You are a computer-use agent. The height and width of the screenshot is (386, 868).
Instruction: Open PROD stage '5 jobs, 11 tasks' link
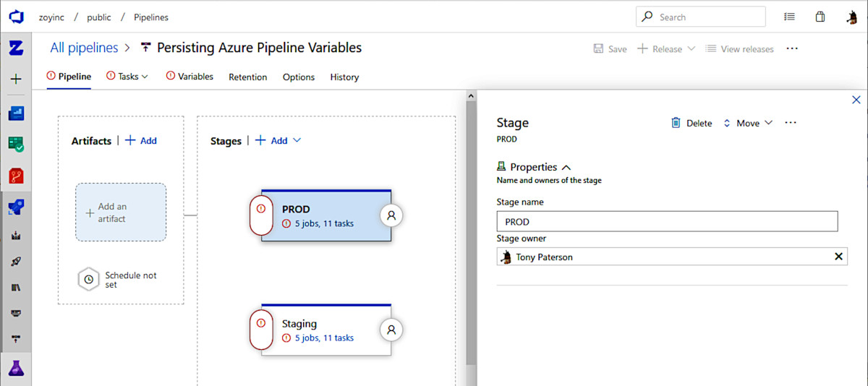click(324, 223)
